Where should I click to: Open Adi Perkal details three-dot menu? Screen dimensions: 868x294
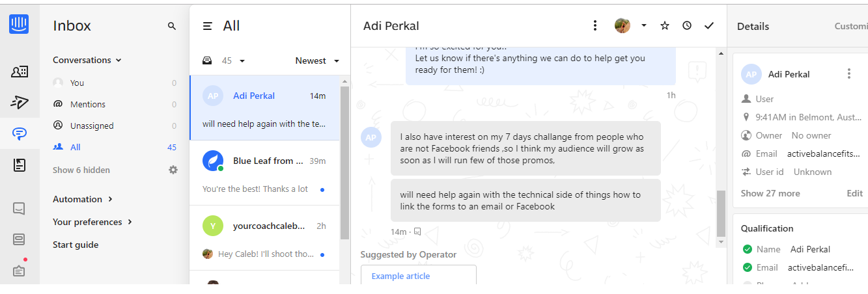point(848,73)
